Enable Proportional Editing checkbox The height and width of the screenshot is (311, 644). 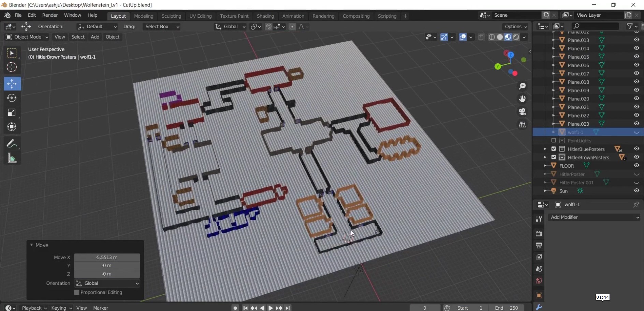77,292
